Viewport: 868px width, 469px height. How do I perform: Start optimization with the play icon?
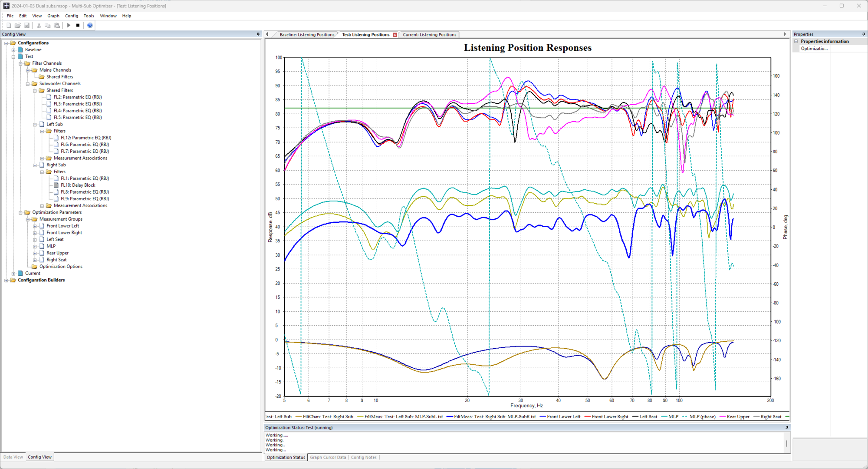click(69, 25)
